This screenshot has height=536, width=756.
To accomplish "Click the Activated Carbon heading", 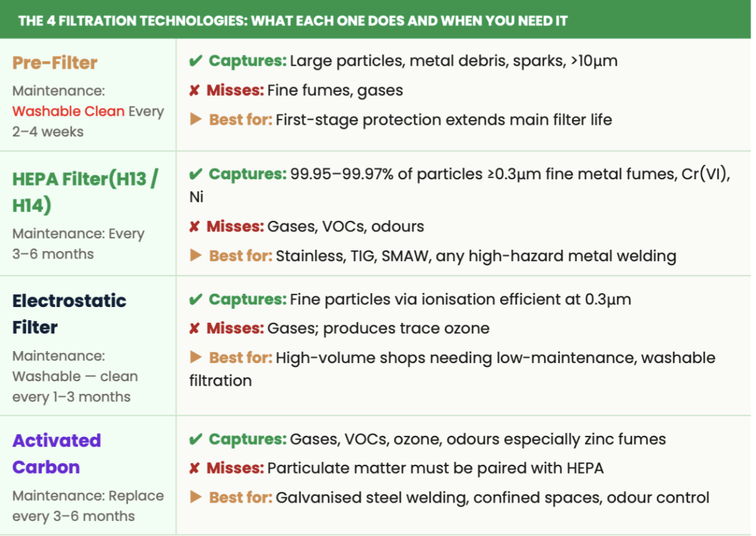I will [x=57, y=454].
